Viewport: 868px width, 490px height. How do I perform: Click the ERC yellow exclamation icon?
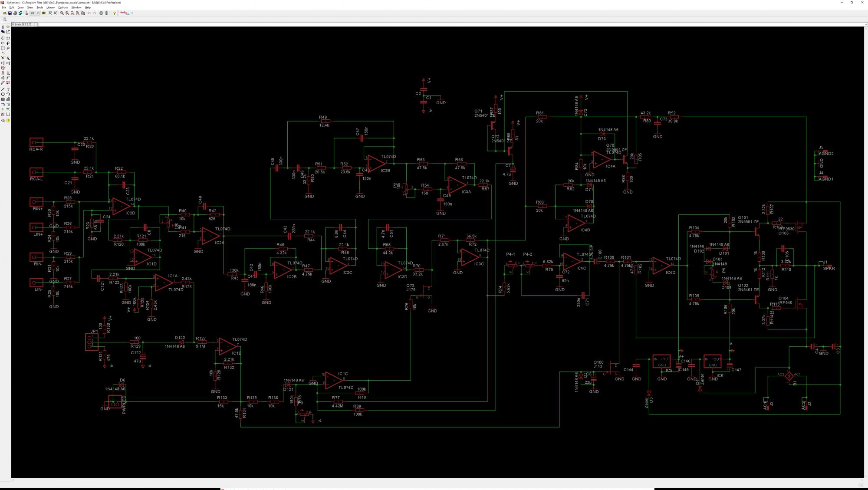[x=8, y=120]
